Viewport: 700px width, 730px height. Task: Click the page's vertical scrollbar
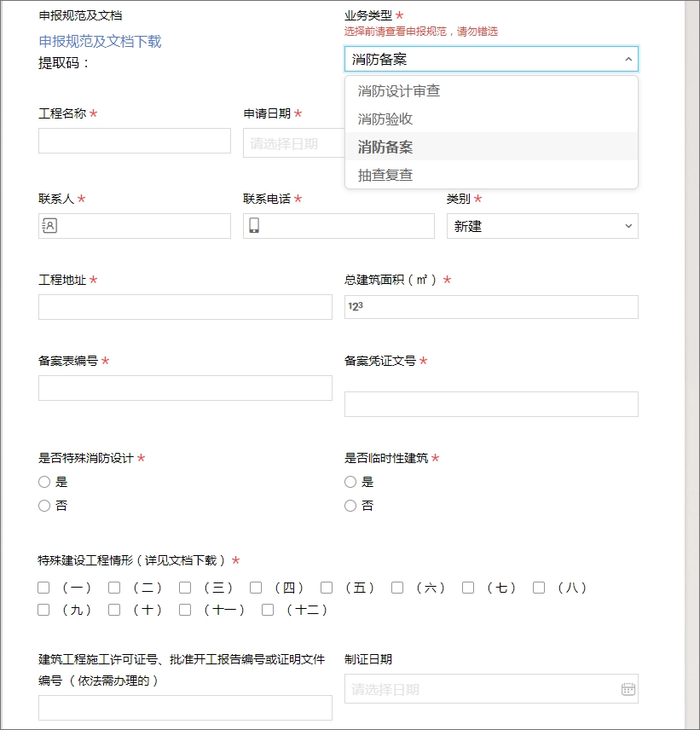tap(691, 341)
